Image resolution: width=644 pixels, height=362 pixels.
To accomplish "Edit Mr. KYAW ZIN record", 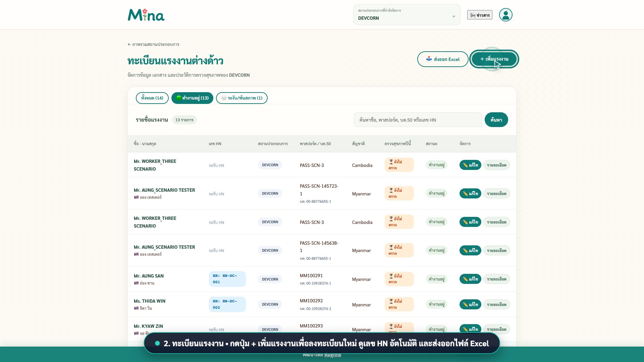I will [470, 329].
